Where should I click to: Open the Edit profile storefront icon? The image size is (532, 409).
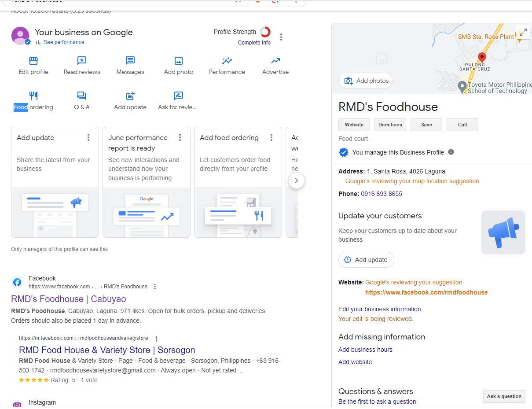(33, 61)
